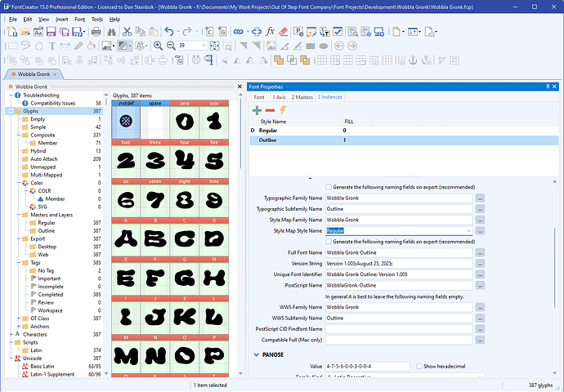Collapse the Troubleshooting tree node

click(11, 96)
